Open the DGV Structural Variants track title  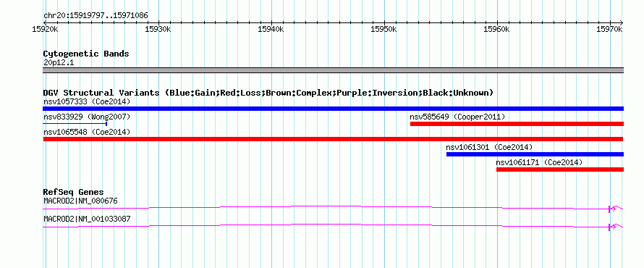(x=268, y=93)
